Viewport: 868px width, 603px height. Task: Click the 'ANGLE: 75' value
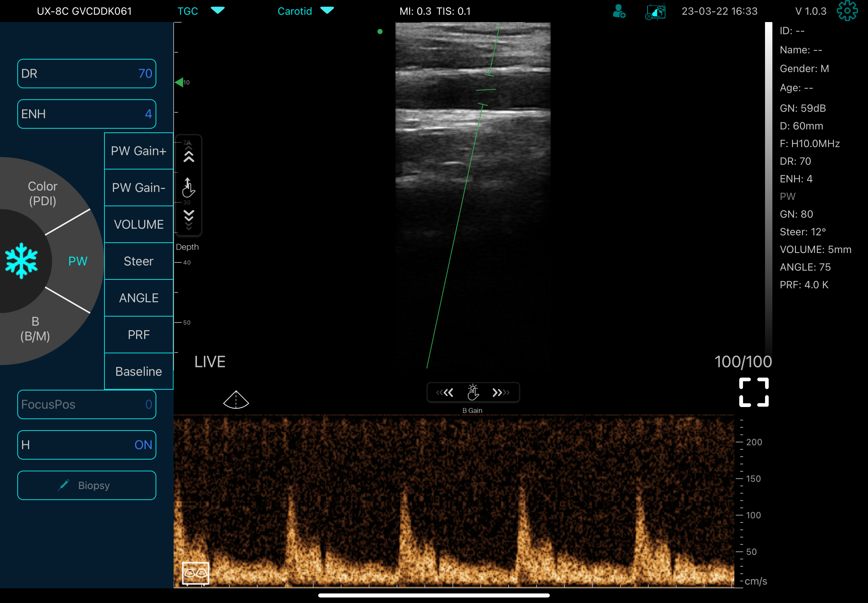(x=805, y=267)
